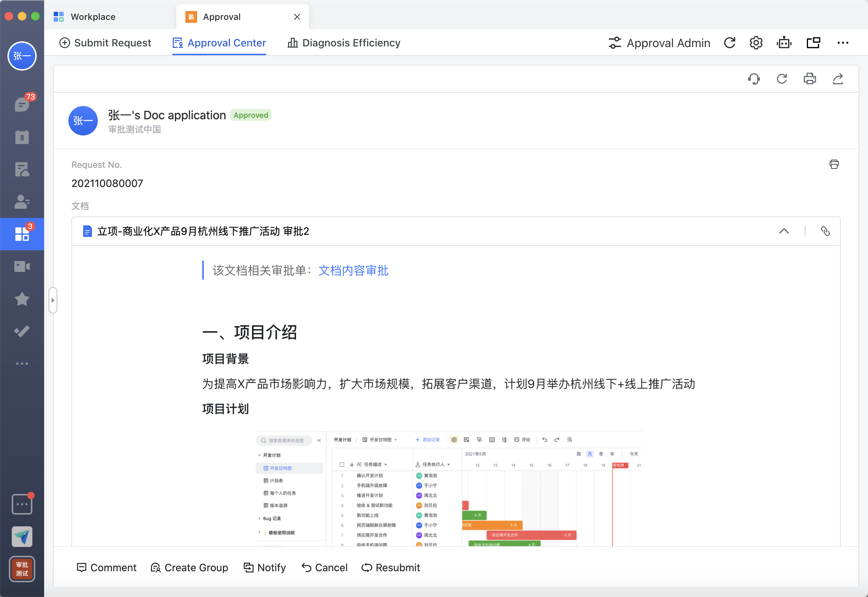
Task: Reload the Approval app from top bar
Action: pos(729,43)
